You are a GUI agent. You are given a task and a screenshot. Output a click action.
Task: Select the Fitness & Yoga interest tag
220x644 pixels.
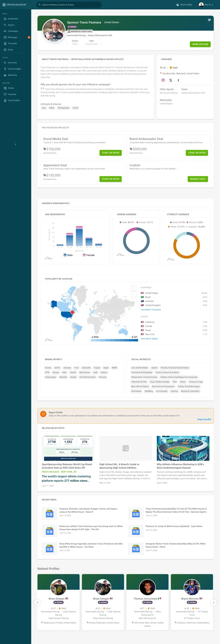tap(196, 382)
